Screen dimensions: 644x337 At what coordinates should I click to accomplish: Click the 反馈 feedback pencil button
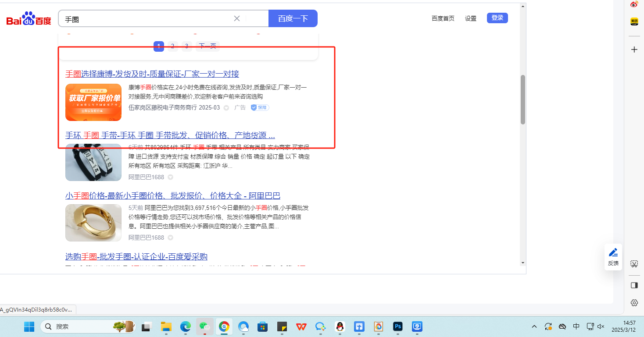(x=613, y=257)
